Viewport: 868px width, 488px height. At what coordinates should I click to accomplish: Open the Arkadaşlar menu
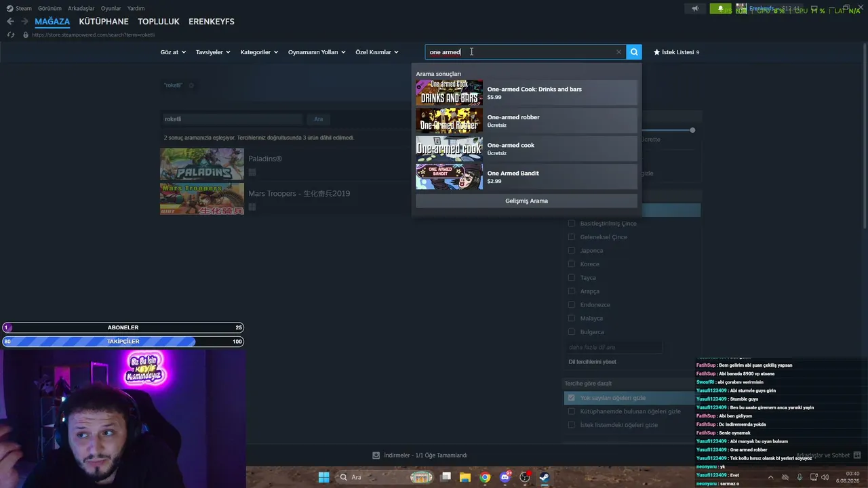pos(81,9)
